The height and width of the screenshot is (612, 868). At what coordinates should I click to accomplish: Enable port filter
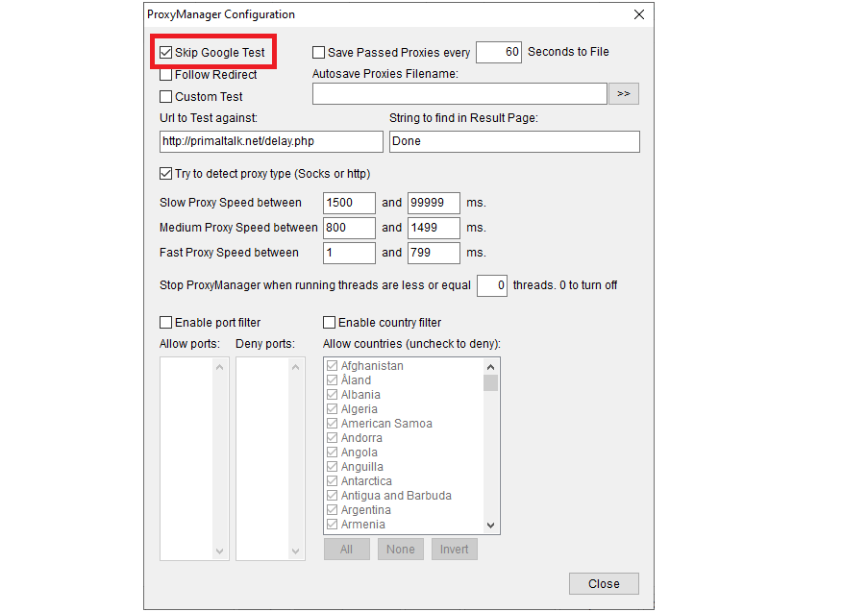tap(165, 322)
